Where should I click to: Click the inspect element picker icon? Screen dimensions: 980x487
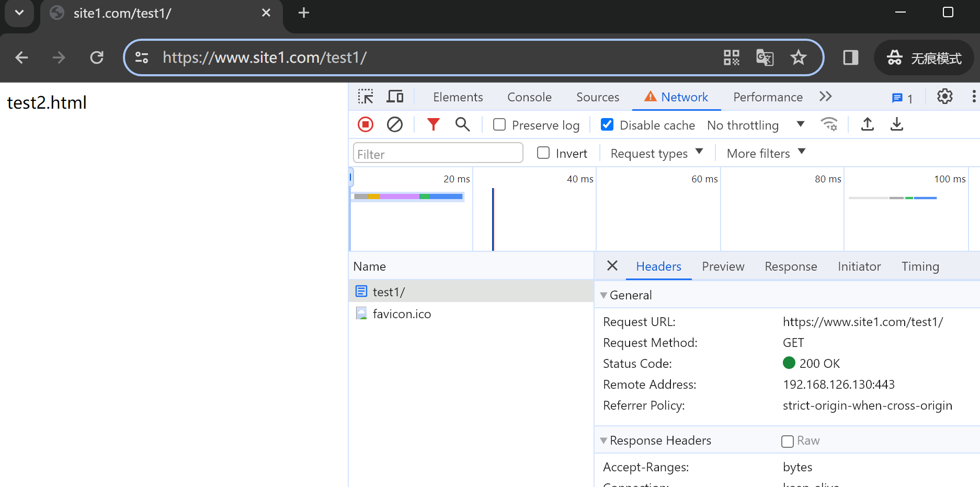[x=365, y=97]
